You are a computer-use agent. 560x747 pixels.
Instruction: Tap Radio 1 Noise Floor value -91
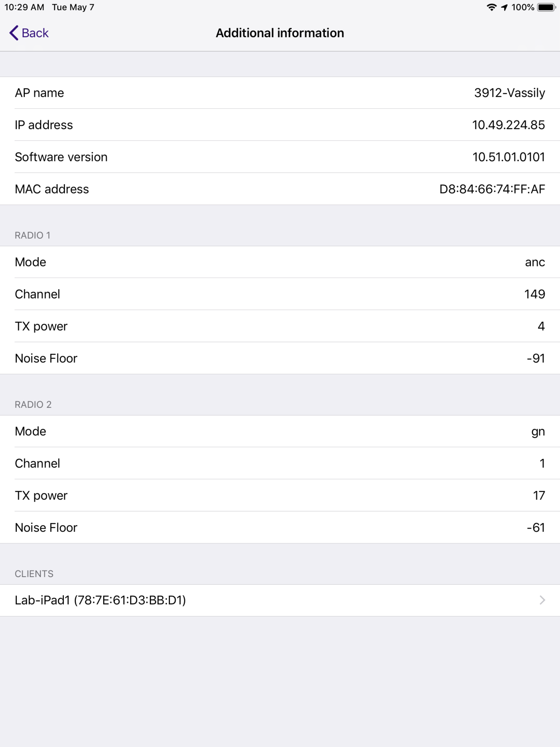tap(536, 358)
